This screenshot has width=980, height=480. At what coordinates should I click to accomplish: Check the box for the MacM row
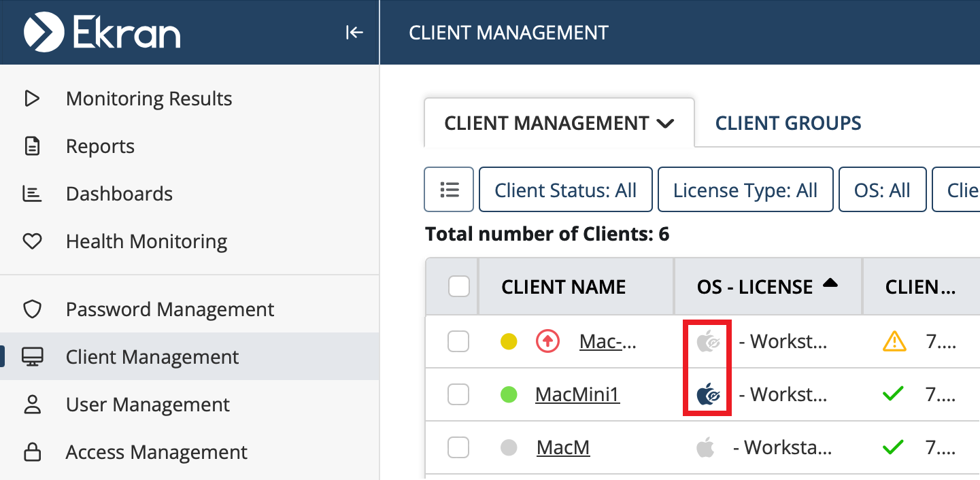(x=458, y=447)
